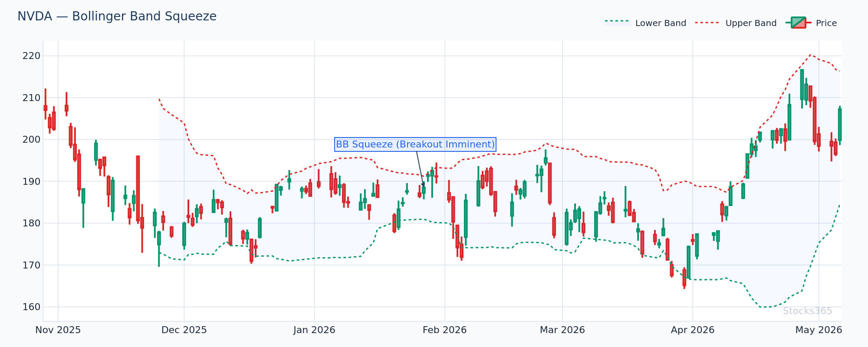Click the Dec 2025 x-axis label

pyautogui.click(x=184, y=330)
